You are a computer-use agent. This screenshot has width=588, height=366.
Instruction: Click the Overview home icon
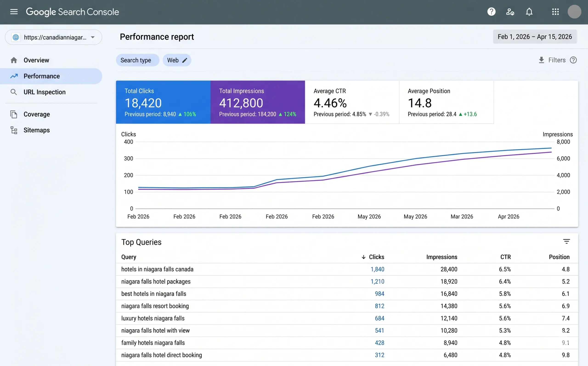tap(14, 60)
